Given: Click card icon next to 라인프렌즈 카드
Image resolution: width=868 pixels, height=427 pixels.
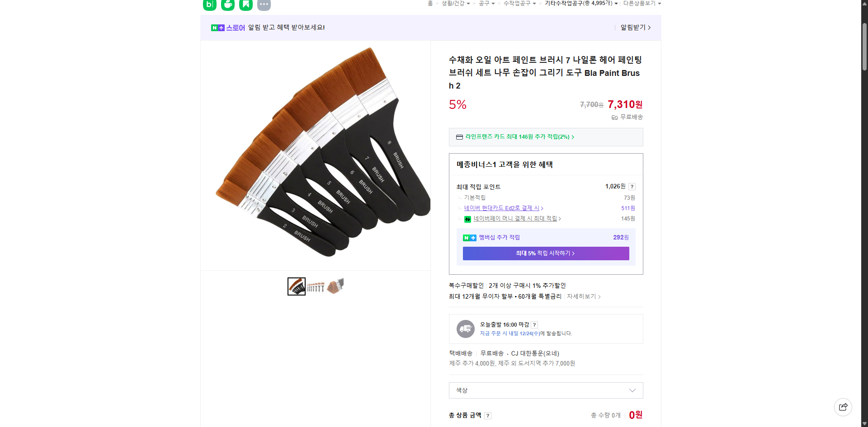Looking at the screenshot, I should (460, 137).
